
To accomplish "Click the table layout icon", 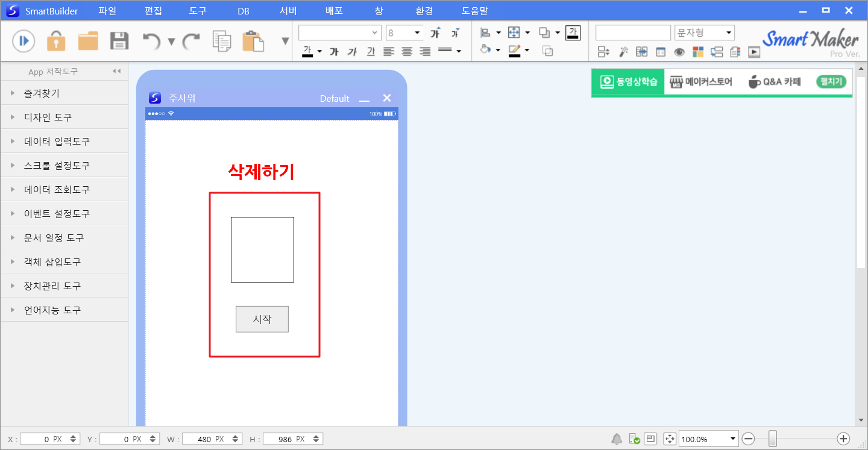I will (661, 52).
